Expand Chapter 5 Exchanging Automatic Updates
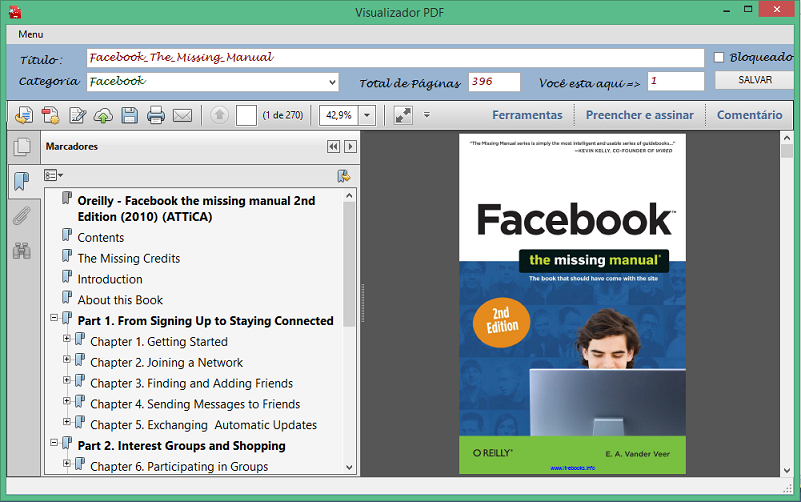 coord(67,422)
